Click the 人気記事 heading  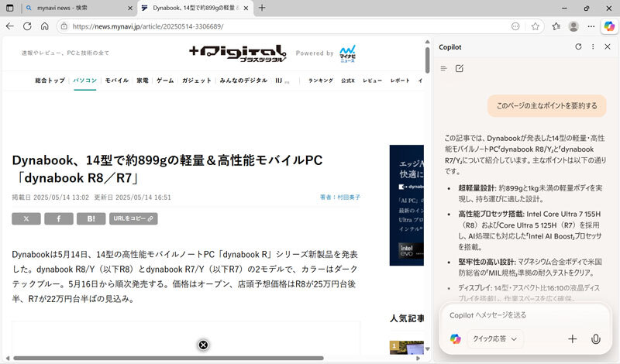click(x=407, y=318)
